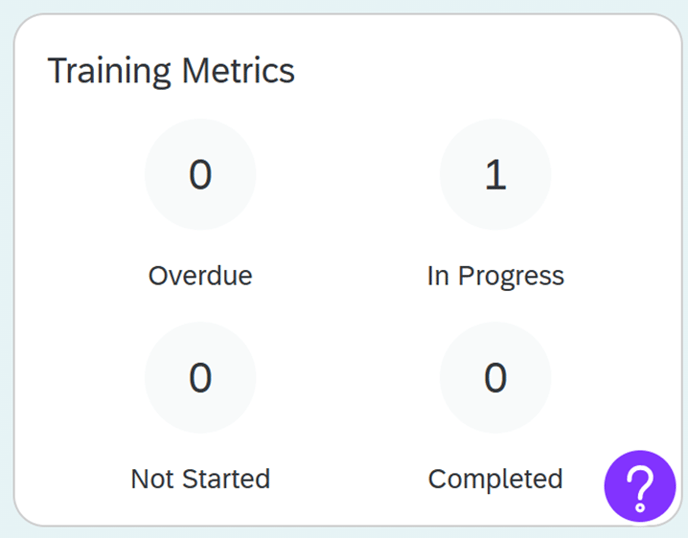Show trainings currently in progress
This screenshot has height=538, width=688.
[x=495, y=174]
